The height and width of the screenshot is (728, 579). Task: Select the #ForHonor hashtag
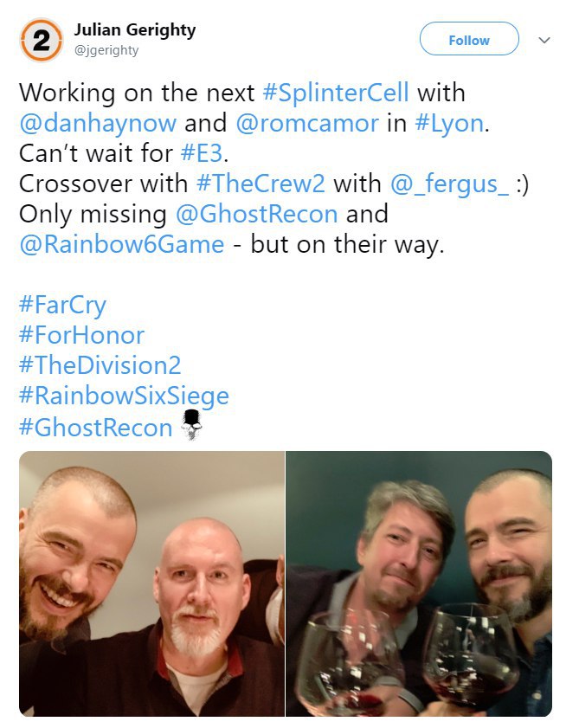coord(81,335)
